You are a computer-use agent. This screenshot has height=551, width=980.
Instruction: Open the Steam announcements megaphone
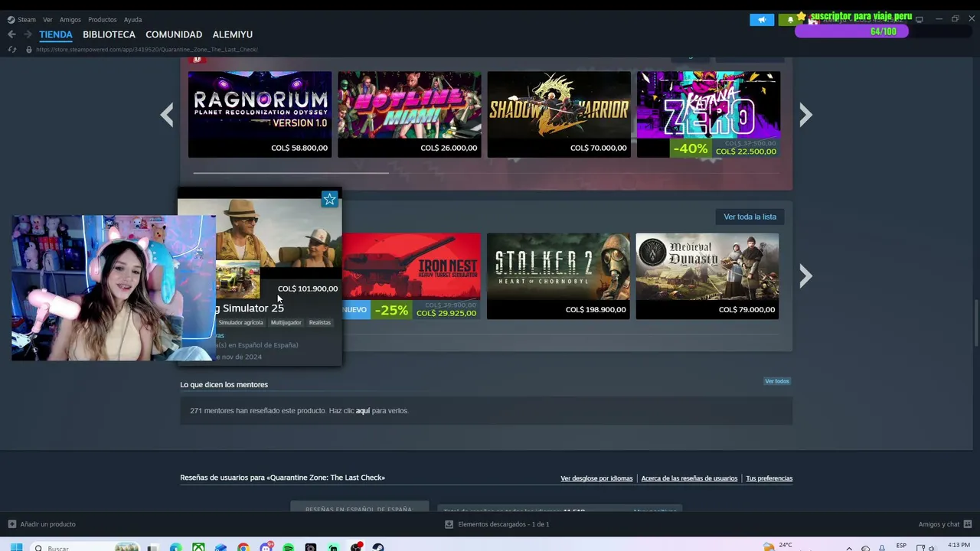[762, 20]
